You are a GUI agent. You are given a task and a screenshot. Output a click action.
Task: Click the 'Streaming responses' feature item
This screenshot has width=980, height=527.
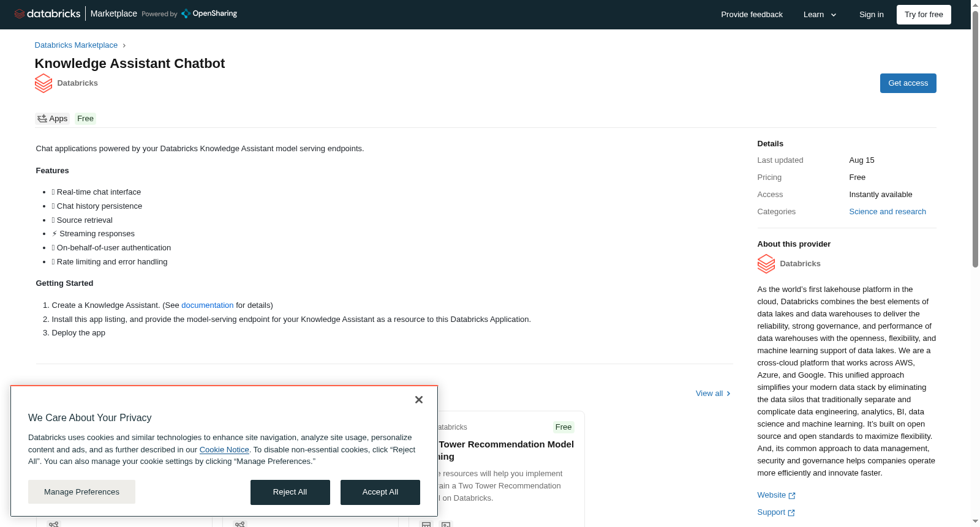[93, 234]
